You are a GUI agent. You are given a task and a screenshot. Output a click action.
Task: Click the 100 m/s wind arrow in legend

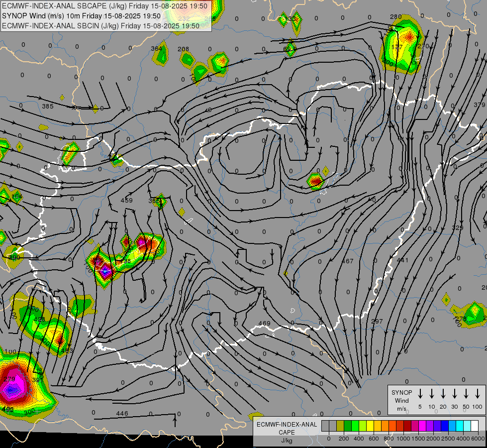point(478,394)
